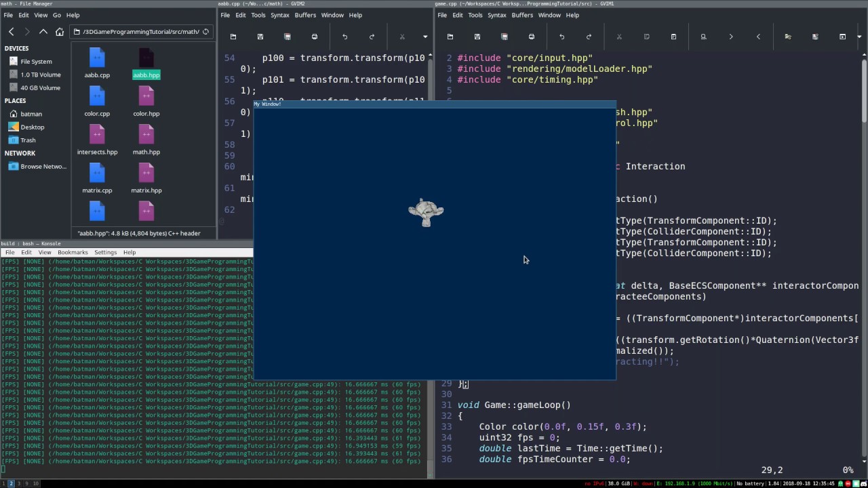This screenshot has height=488, width=868.
Task: Select the aabb.cpp file icon
Action: point(97,58)
